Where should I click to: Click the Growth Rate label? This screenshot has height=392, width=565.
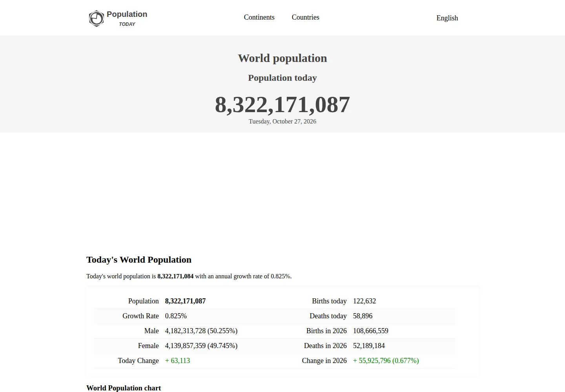pyautogui.click(x=140, y=316)
